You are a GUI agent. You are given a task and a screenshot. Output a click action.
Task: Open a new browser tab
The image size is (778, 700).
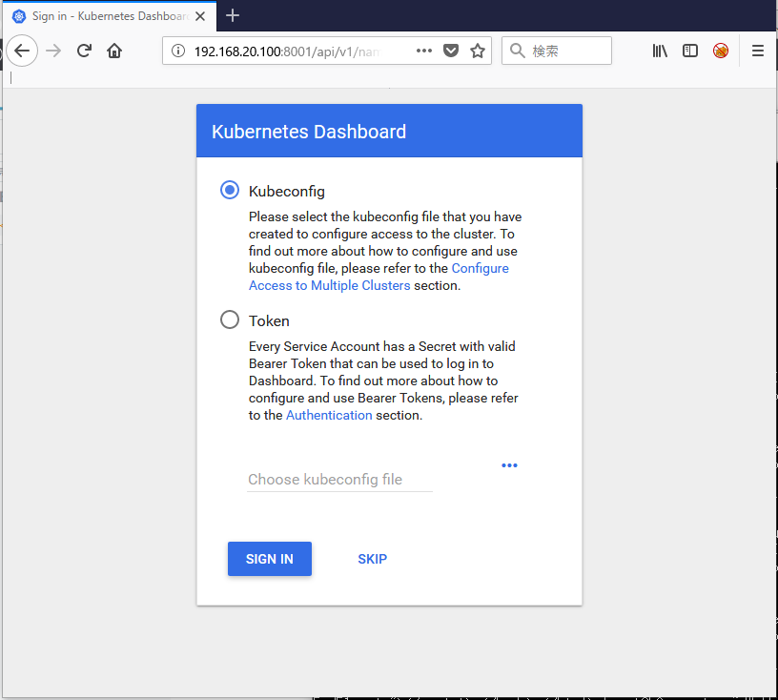pos(233,16)
